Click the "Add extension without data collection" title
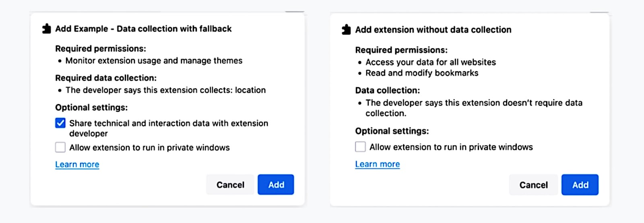 (433, 30)
